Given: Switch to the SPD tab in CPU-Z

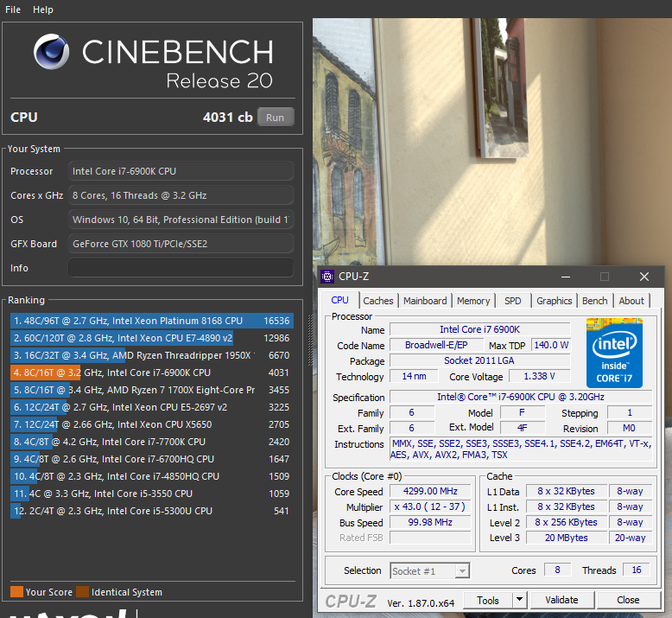Looking at the screenshot, I should [512, 301].
